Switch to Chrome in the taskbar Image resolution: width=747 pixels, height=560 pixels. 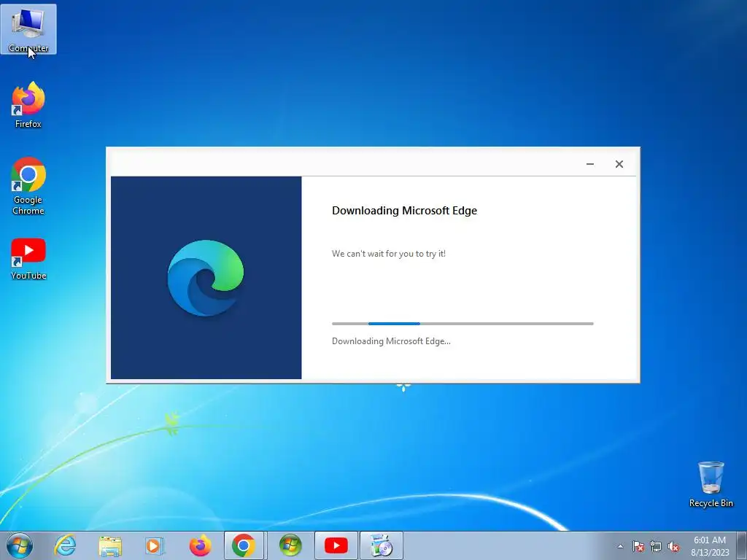[x=244, y=545]
